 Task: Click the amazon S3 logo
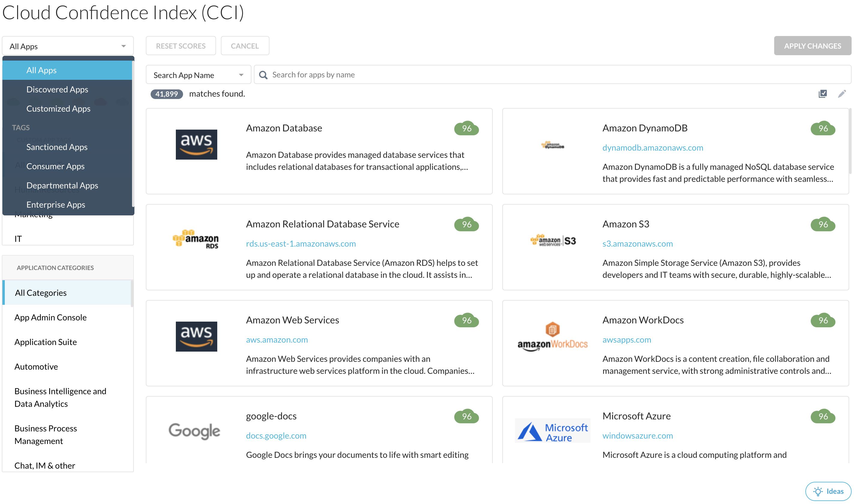point(553,241)
